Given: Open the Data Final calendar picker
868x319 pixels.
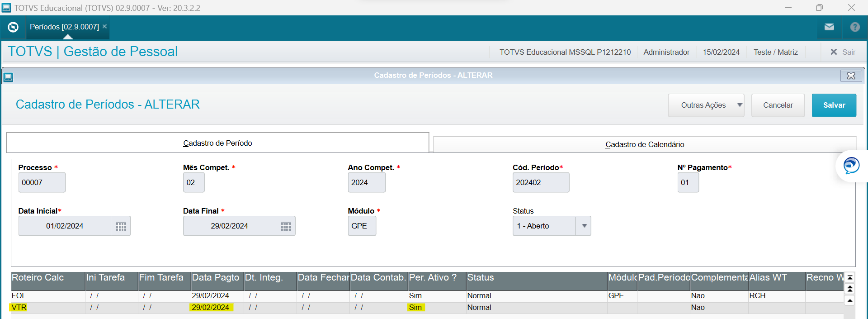Looking at the screenshot, I should (286, 226).
